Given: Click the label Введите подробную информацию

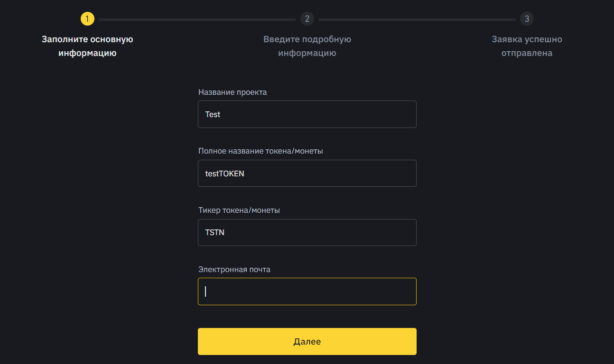Looking at the screenshot, I should click(x=307, y=46).
